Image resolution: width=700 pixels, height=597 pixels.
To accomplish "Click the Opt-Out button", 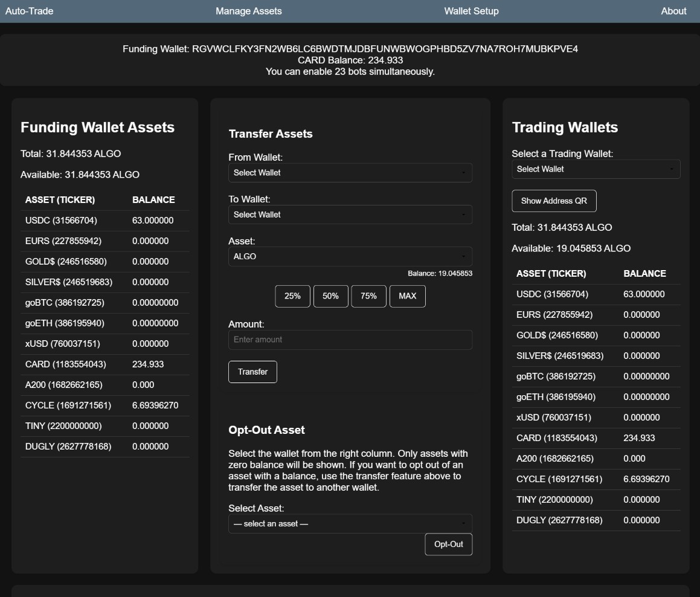I will coord(448,544).
